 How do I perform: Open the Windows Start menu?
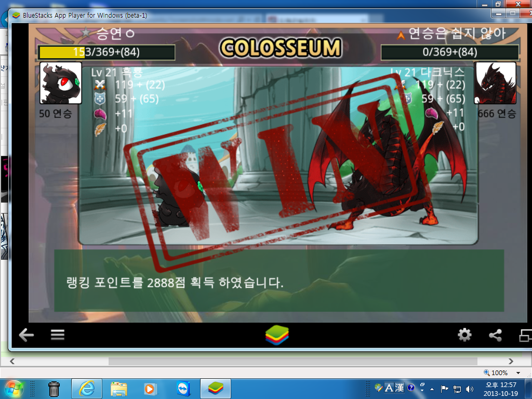[13, 389]
